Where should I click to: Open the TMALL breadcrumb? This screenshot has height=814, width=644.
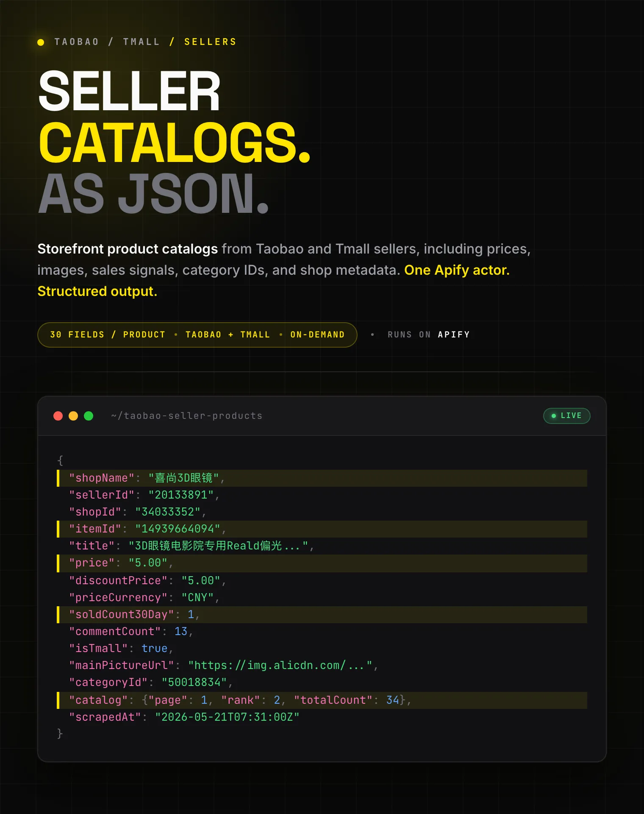(x=142, y=42)
